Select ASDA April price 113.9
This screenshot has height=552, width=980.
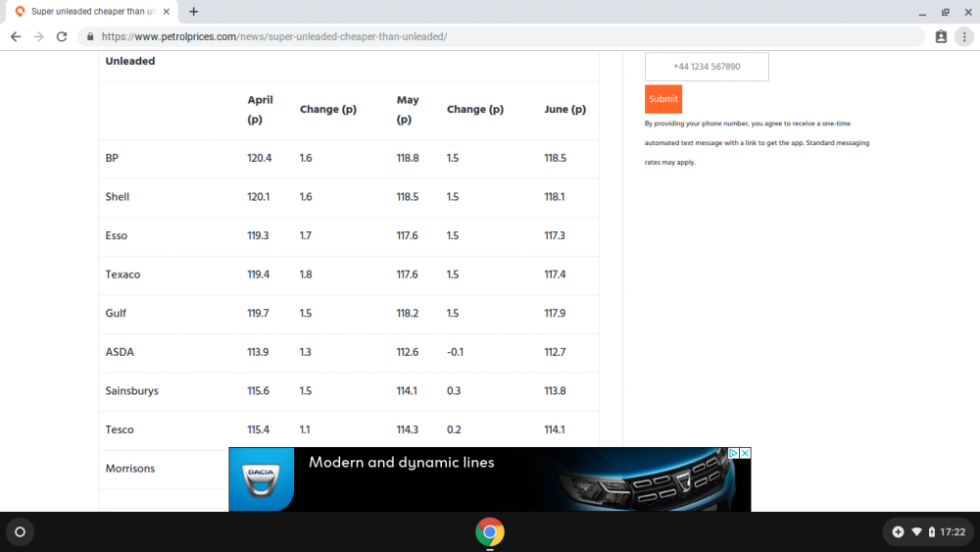[x=258, y=352]
